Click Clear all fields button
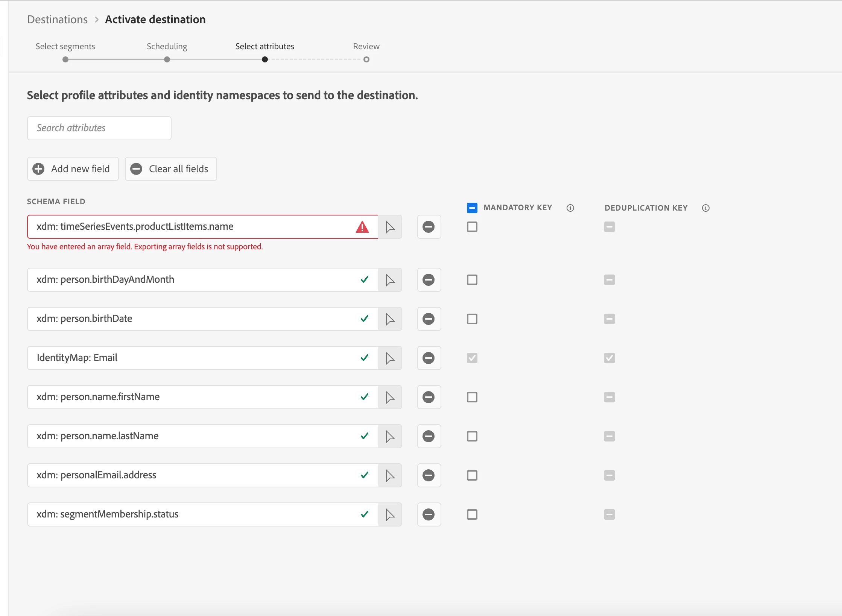 pyautogui.click(x=171, y=169)
